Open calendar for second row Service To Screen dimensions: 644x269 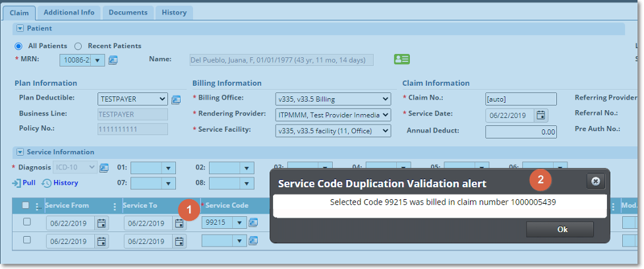(x=179, y=241)
